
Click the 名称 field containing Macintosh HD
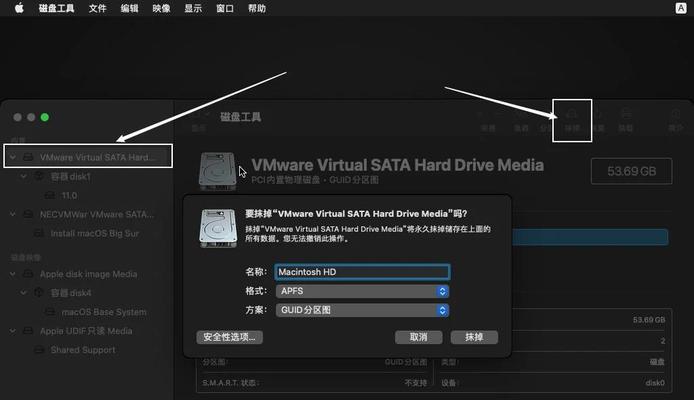click(x=362, y=272)
